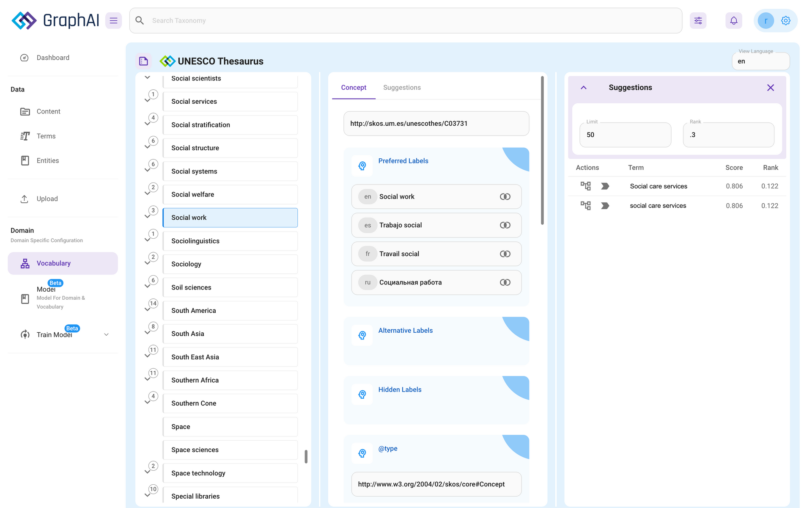Toggle the Travail social label switch
This screenshot has width=812, height=508.
click(x=505, y=254)
